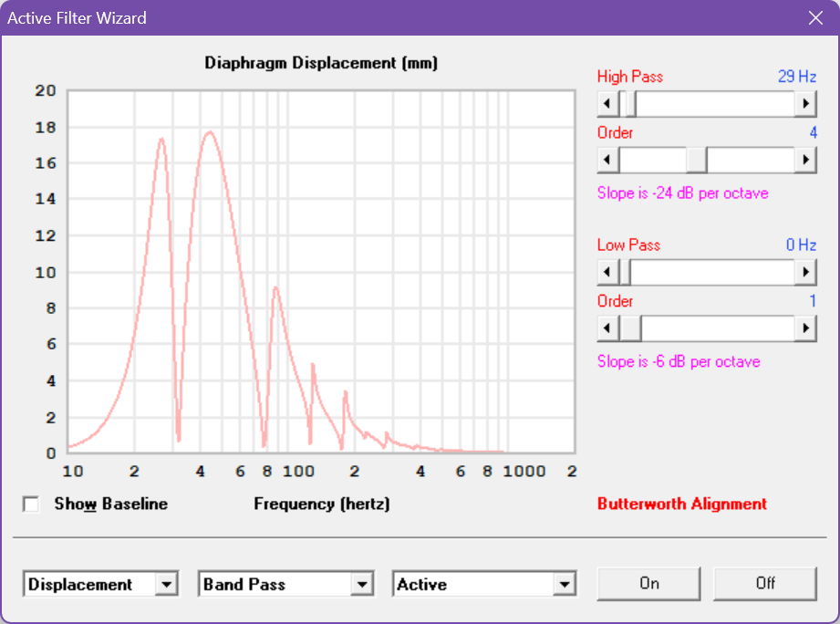This screenshot has height=624, width=840.
Task: Click the Frequency (hertz) axis label
Action: [321, 504]
